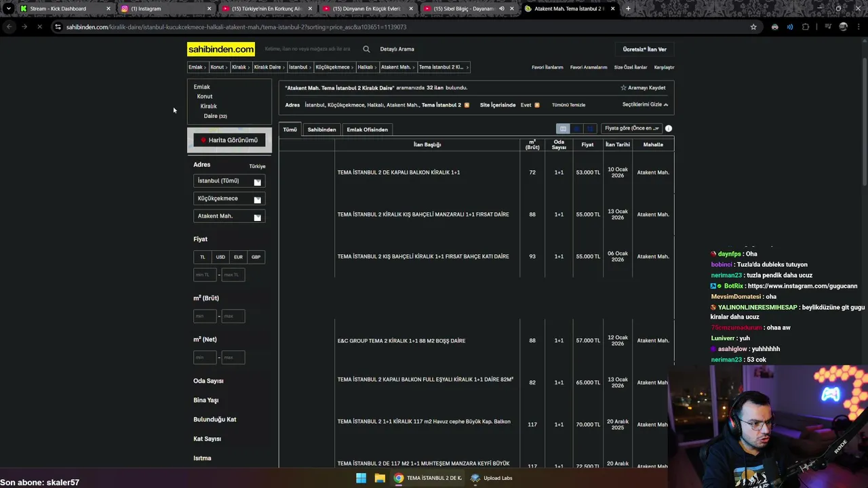Click Tümünü Temizle to clear filters

[568, 105]
